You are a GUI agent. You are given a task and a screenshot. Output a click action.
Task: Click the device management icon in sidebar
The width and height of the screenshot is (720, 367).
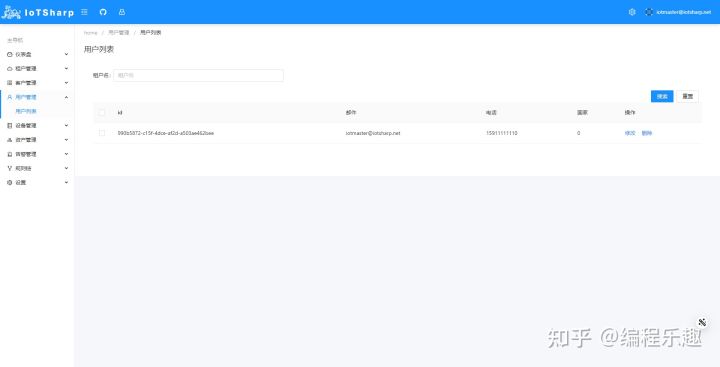10,125
